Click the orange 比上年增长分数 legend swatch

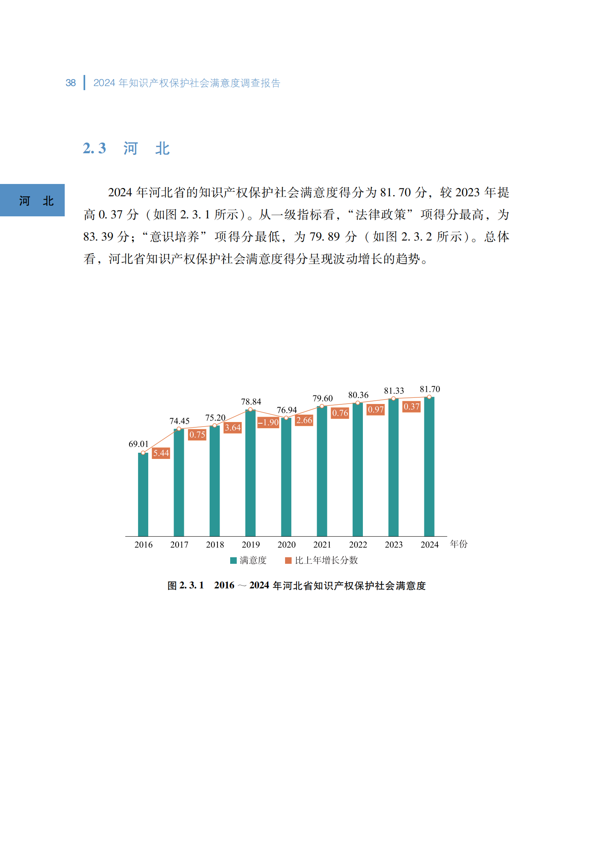pos(288,560)
